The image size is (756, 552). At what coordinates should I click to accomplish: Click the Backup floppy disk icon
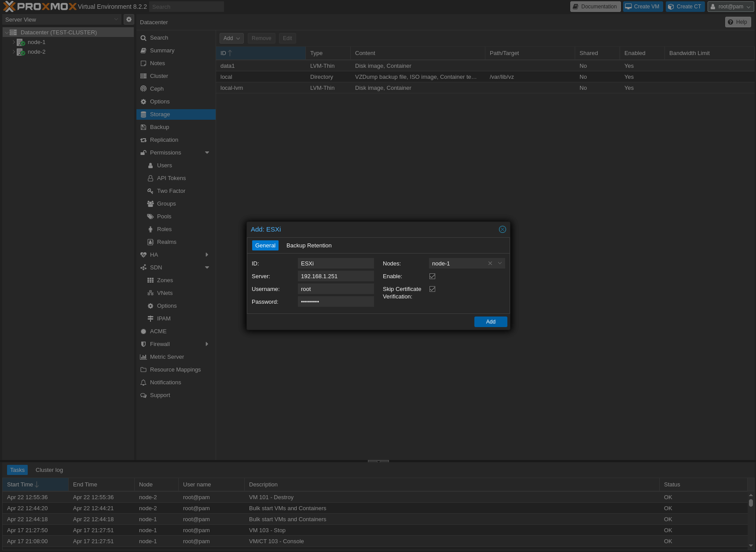tap(143, 127)
